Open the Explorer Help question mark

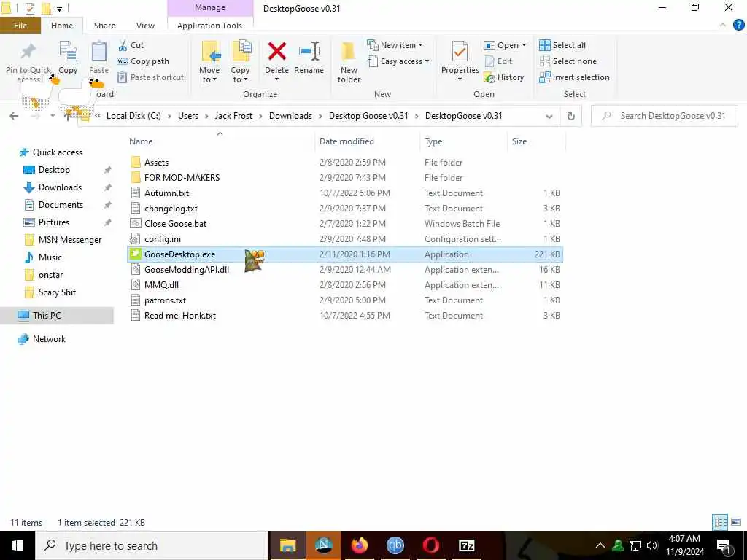point(738,26)
